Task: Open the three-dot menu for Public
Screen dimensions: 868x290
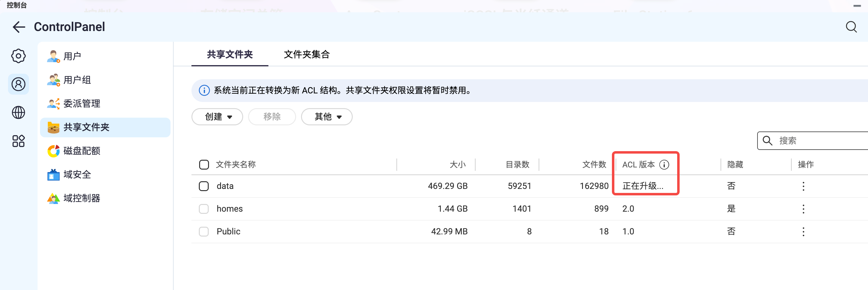Action: 803,231
